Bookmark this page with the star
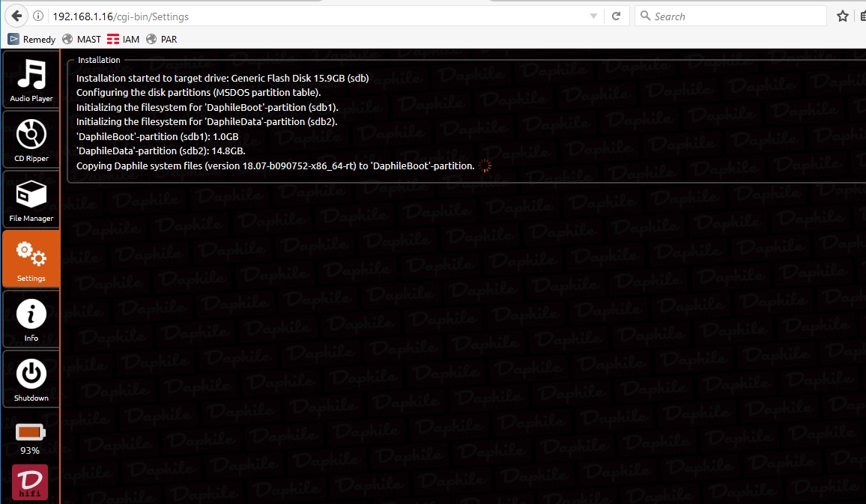The width and height of the screenshot is (866, 504). click(x=843, y=16)
